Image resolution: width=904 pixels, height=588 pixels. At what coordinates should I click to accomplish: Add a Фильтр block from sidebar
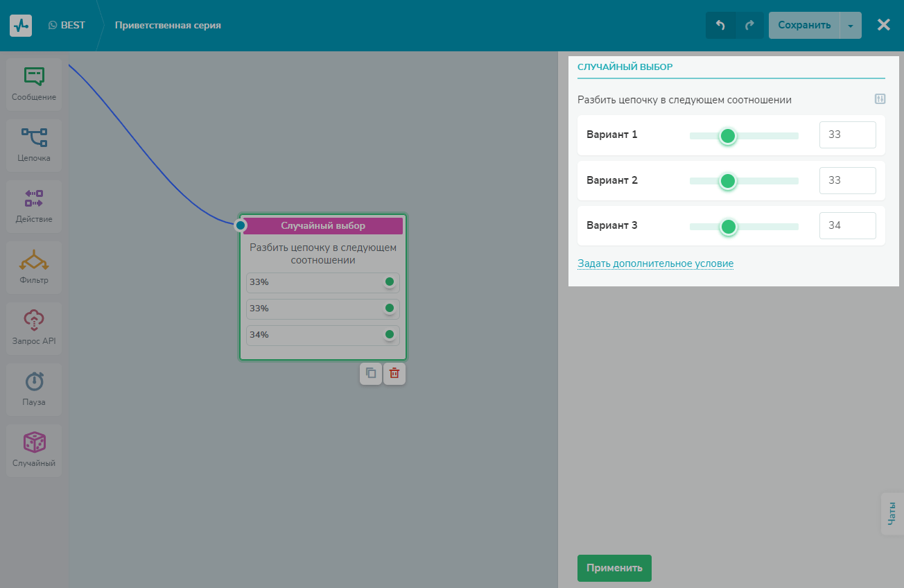click(x=34, y=268)
